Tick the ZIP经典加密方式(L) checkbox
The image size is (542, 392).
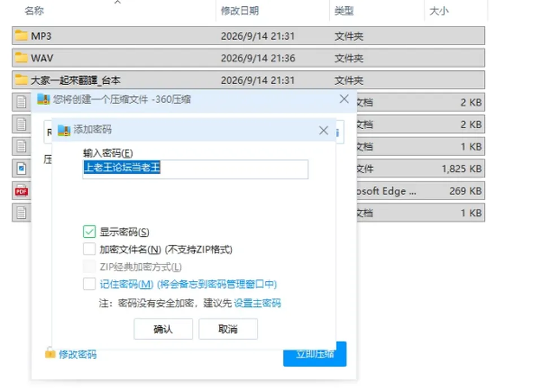click(89, 267)
